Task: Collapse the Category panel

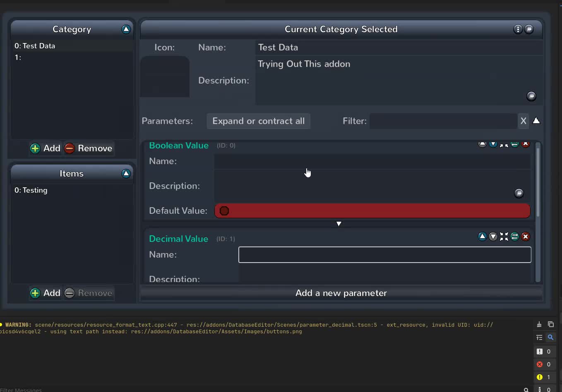Action: point(126,29)
